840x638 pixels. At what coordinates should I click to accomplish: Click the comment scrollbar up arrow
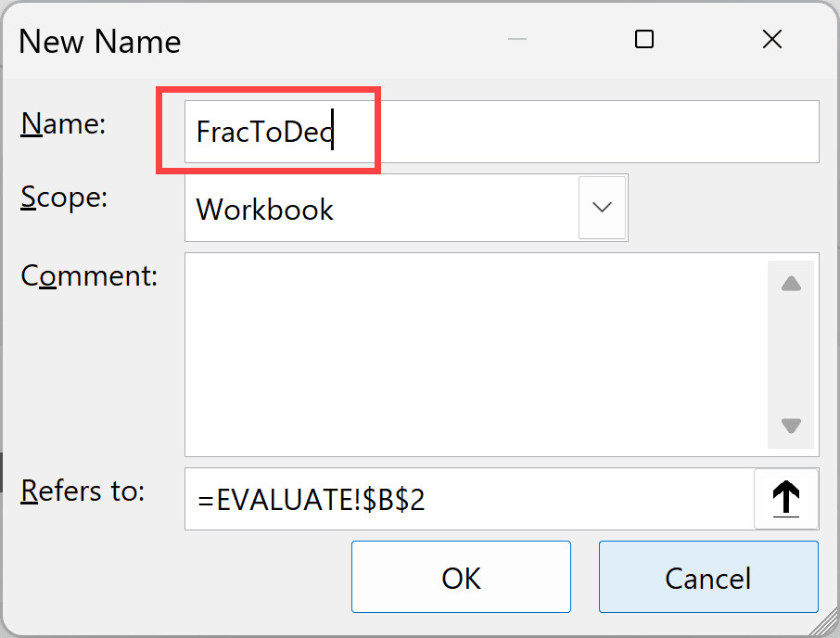pos(791,283)
